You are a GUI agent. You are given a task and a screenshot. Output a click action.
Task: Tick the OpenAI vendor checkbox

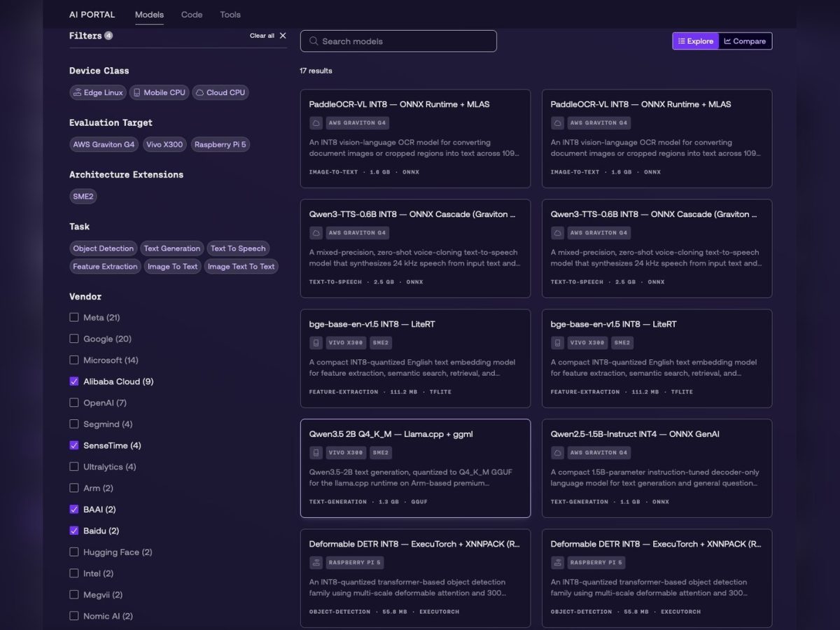[74, 402]
